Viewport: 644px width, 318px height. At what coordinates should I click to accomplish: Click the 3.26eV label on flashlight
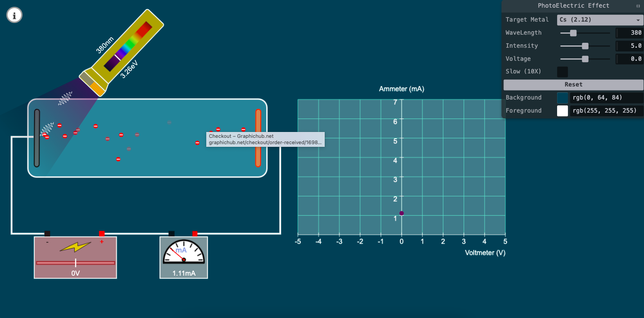(129, 70)
